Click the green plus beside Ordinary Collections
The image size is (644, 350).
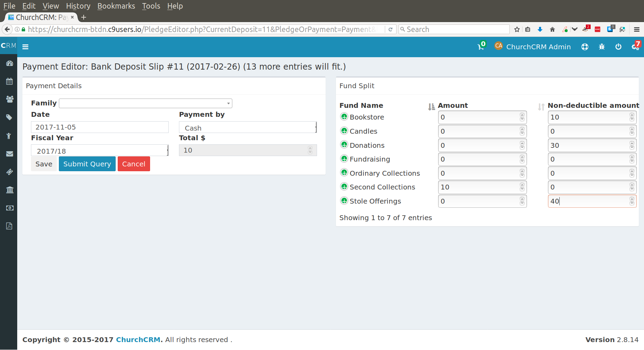point(344,172)
